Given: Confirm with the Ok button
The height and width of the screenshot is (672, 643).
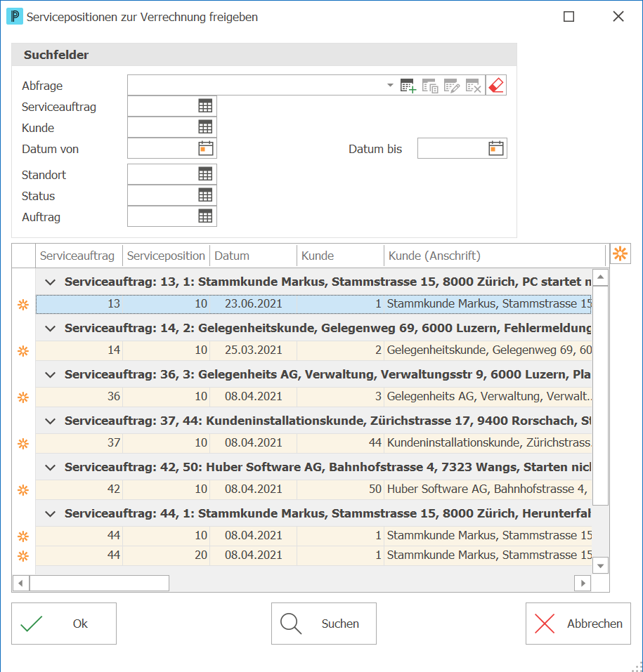Looking at the screenshot, I should point(64,624).
